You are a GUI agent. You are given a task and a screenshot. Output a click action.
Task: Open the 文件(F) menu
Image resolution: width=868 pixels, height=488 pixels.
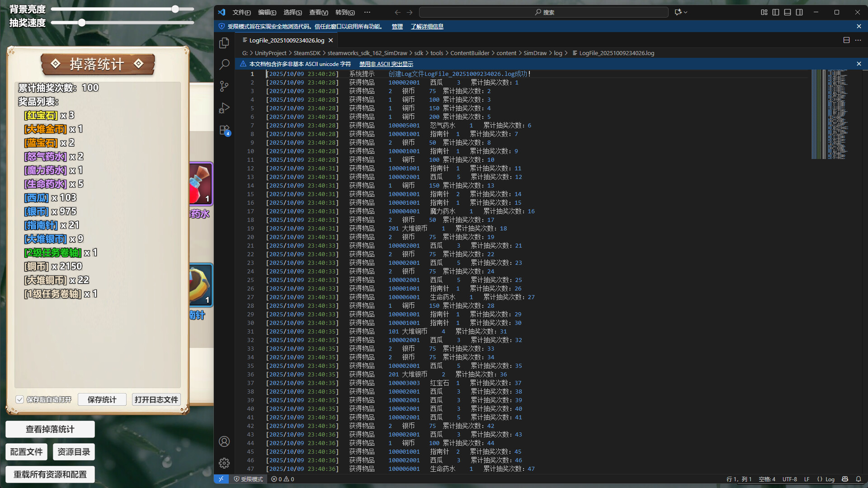241,12
